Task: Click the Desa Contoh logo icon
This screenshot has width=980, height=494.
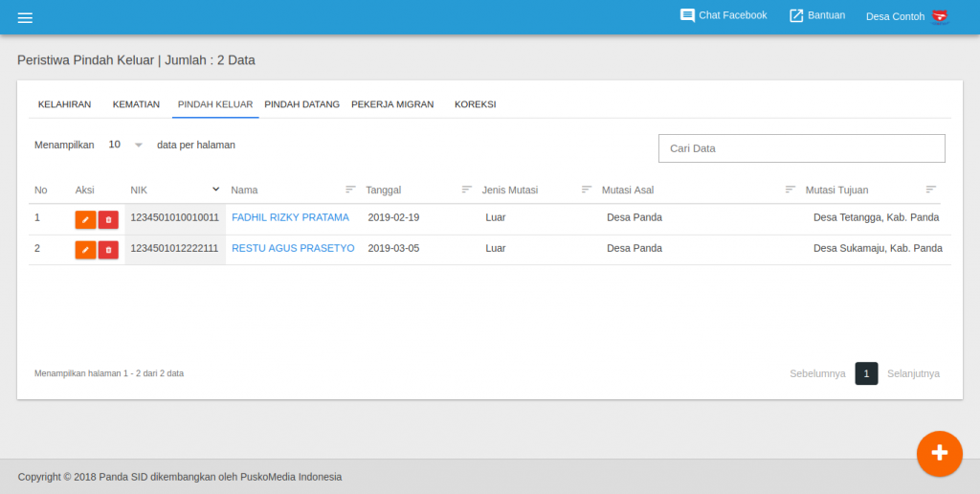Action: click(x=940, y=17)
